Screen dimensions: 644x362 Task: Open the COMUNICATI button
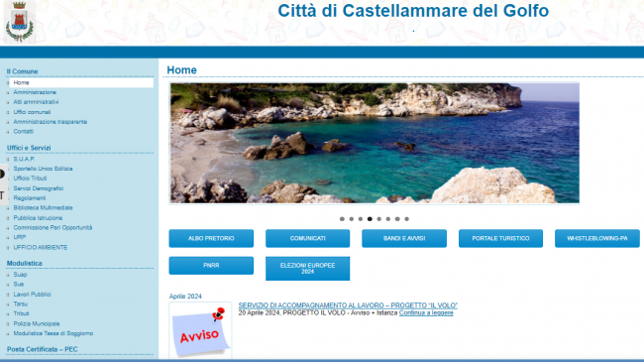tap(307, 239)
